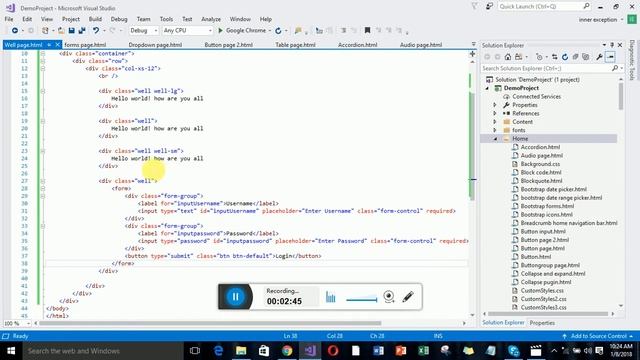
Task: Open the Analyze menu
Action: (x=211, y=19)
